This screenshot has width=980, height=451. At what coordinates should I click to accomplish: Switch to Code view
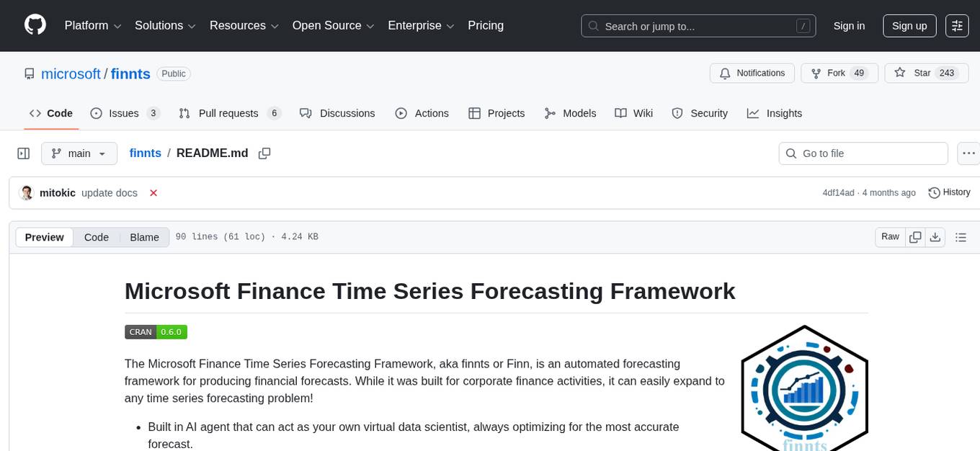[x=97, y=237]
